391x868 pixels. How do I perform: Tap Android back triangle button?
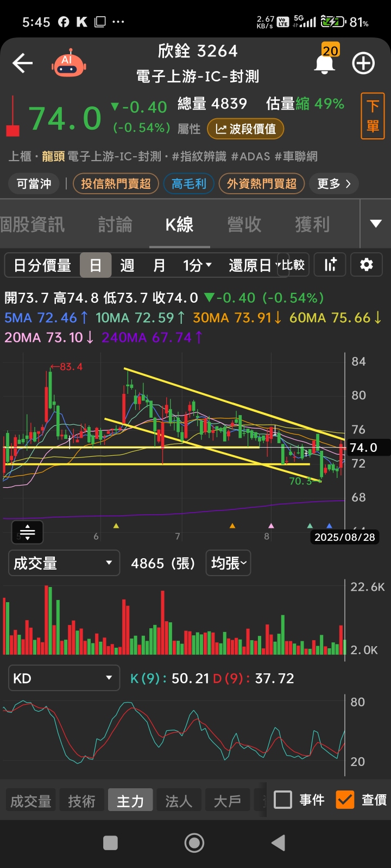tap(278, 843)
